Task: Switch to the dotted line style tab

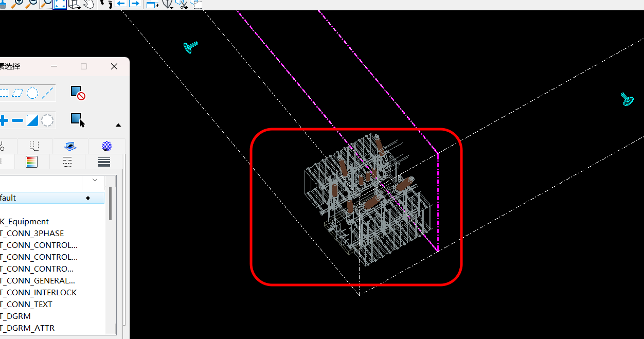Action: tap(35, 146)
